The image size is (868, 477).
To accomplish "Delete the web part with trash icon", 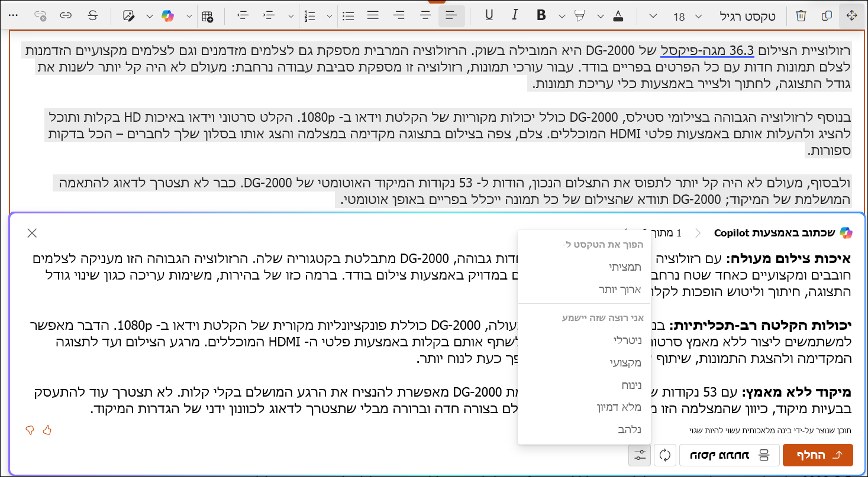I will tap(801, 16).
